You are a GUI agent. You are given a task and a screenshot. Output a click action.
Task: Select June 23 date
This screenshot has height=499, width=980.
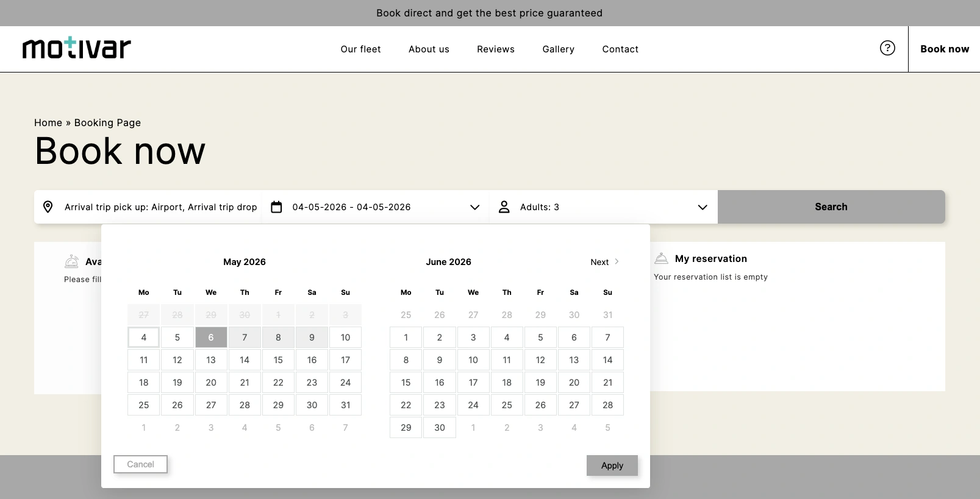tap(440, 405)
